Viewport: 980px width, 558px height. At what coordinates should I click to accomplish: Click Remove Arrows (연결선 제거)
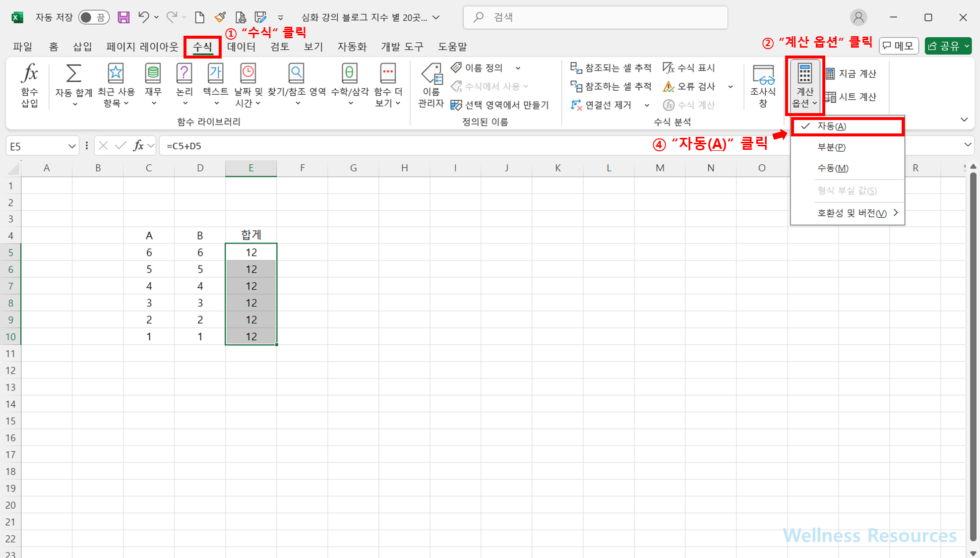click(601, 105)
